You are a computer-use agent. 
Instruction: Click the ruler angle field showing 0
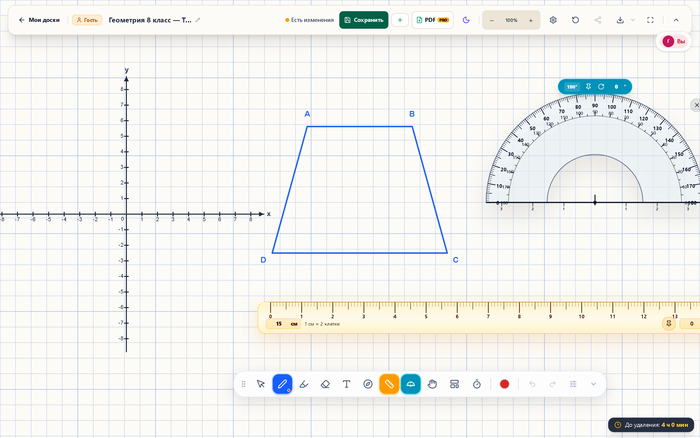(x=690, y=324)
